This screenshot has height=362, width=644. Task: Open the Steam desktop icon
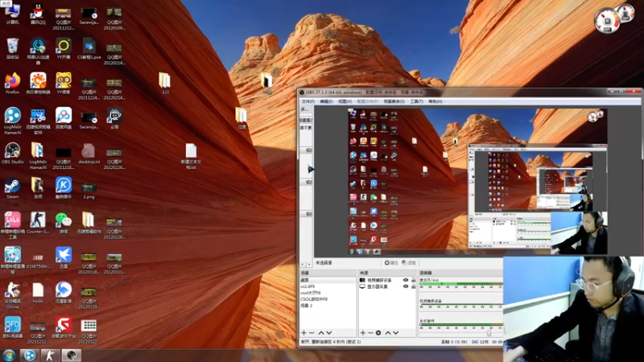12,188
